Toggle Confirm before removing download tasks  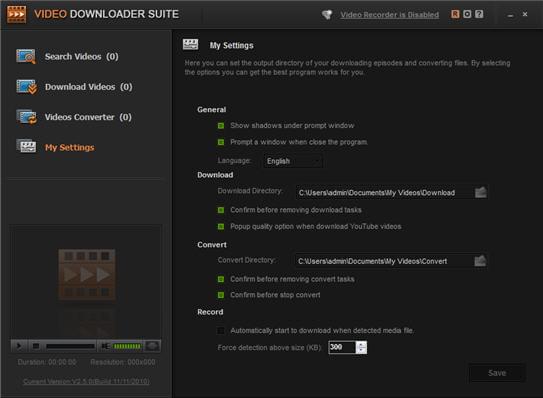click(x=221, y=210)
